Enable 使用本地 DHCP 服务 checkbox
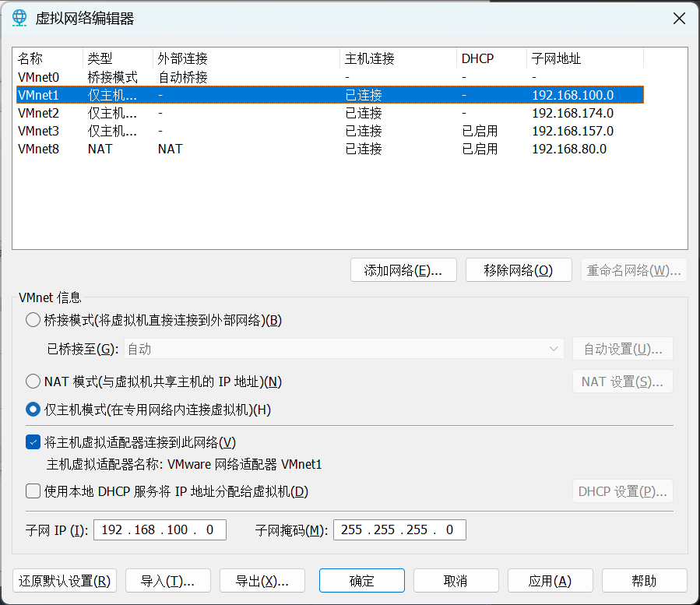This screenshot has height=605, width=700. click(x=33, y=491)
